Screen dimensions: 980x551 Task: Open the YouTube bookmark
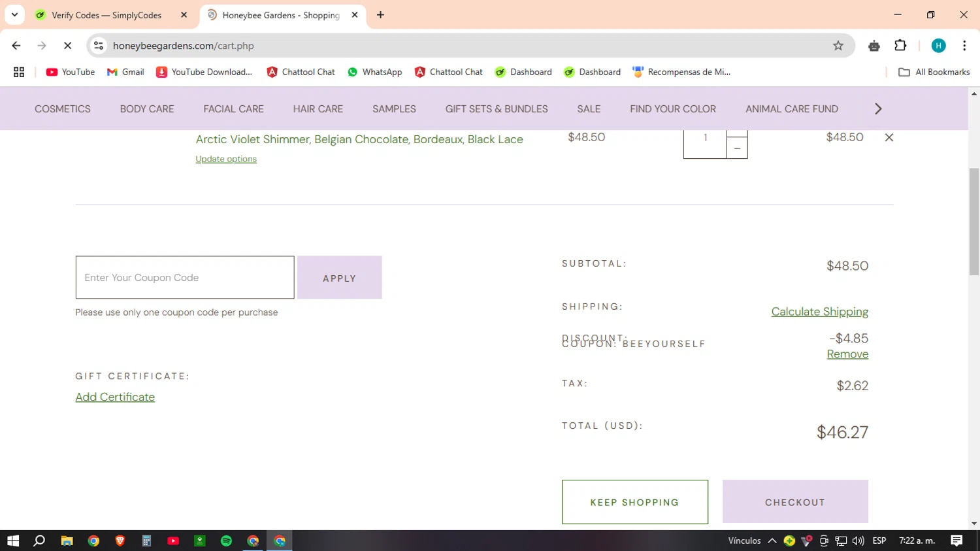[71, 72]
